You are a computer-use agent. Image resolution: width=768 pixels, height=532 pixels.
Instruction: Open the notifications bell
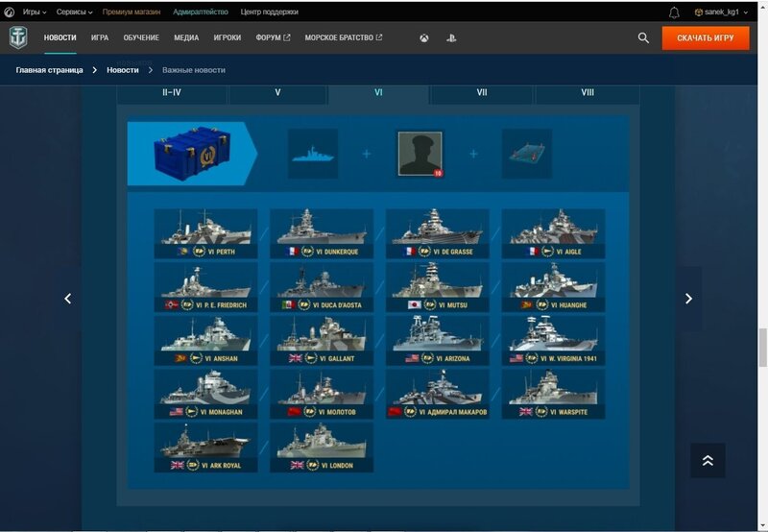tap(674, 12)
